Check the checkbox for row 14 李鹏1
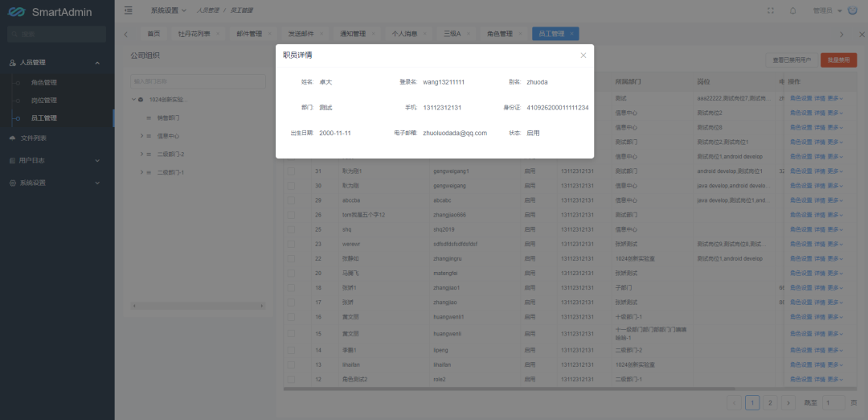Viewport: 868px width, 420px height. [x=291, y=350]
